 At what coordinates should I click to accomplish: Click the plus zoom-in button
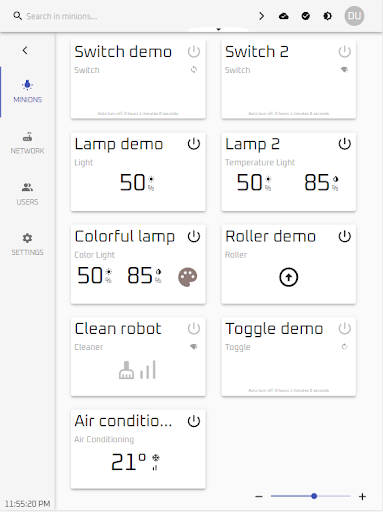click(362, 497)
